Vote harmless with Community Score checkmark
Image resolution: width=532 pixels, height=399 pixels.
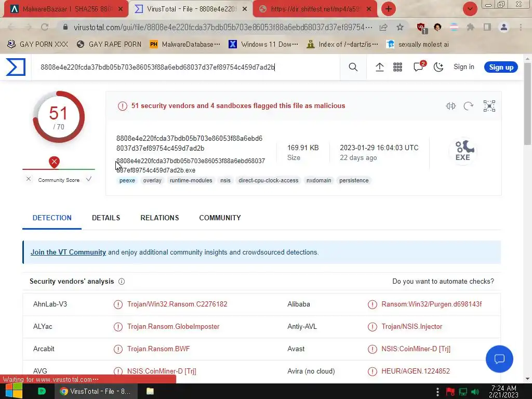pyautogui.click(x=88, y=179)
